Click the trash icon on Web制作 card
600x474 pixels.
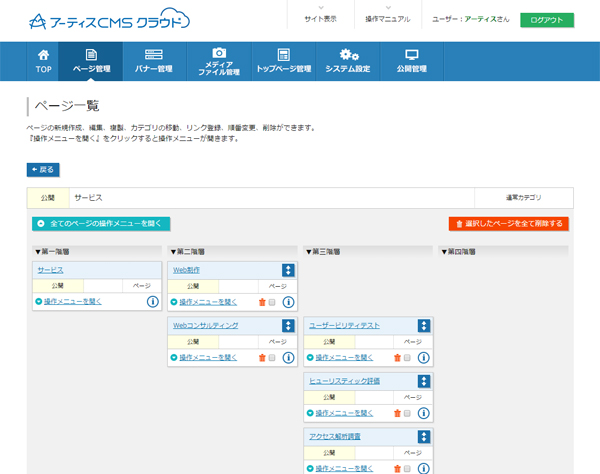262,302
